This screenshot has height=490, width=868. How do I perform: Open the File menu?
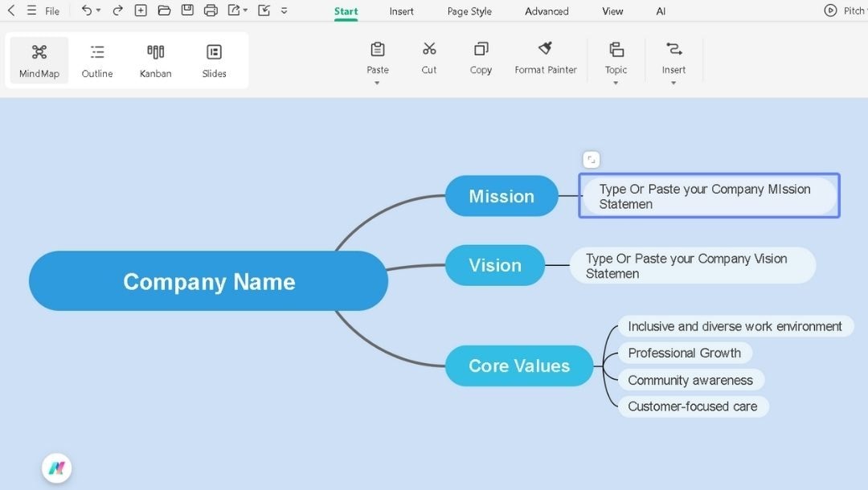[51, 10]
